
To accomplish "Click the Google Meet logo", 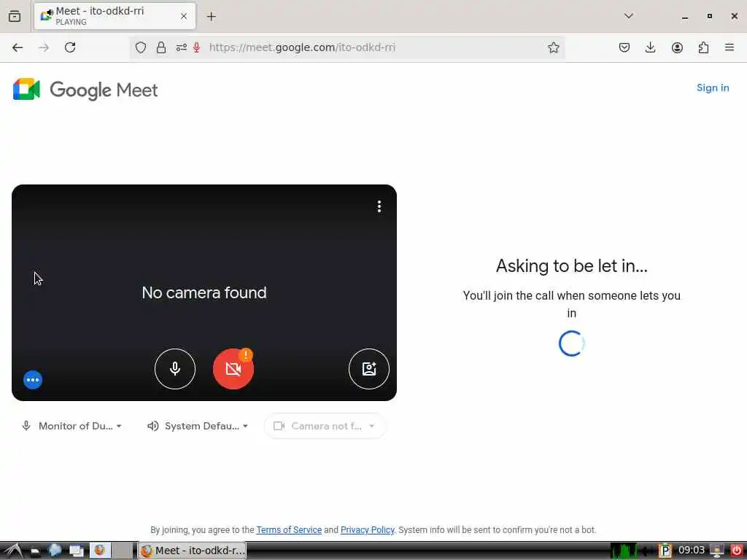I will click(x=85, y=90).
